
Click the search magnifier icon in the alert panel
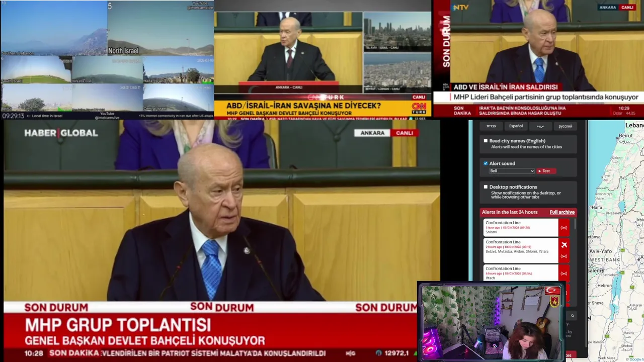[x=572, y=316]
